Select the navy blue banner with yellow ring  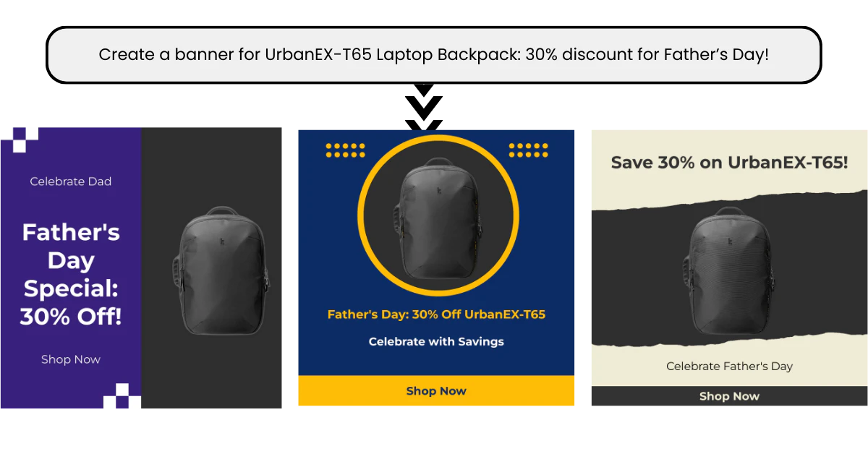[x=436, y=267]
